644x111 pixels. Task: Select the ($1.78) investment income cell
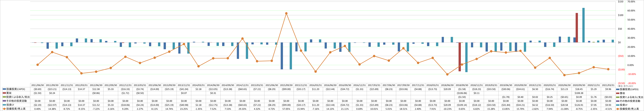(x=506, y=97)
